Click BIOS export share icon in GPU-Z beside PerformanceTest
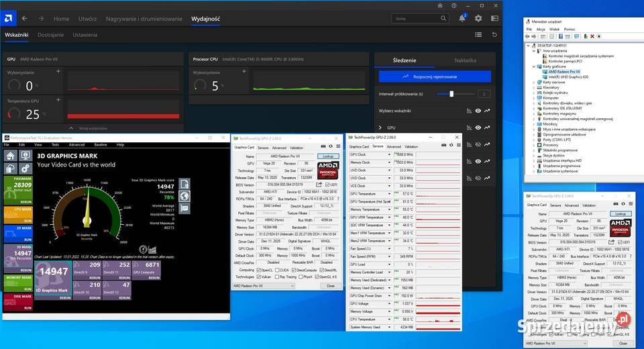Image resolution: width=644 pixels, height=349 pixels. click(x=319, y=185)
